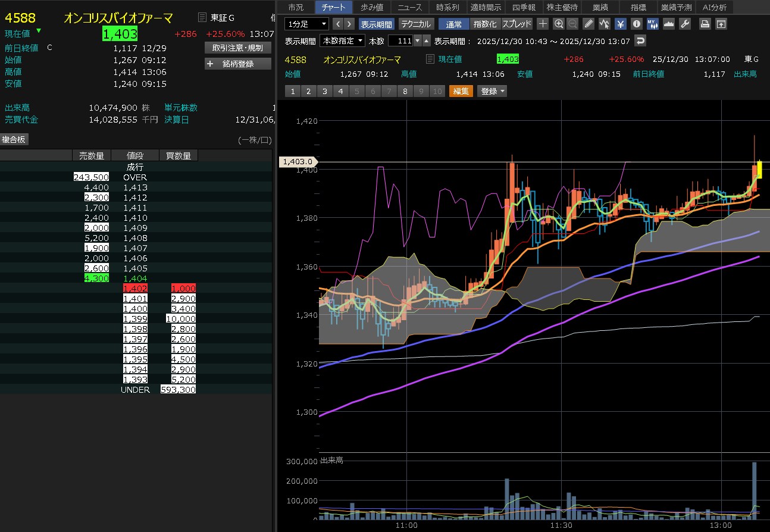The image size is (770, 532).
Task: Switch chart mode to 指数化
Action: pos(485,24)
